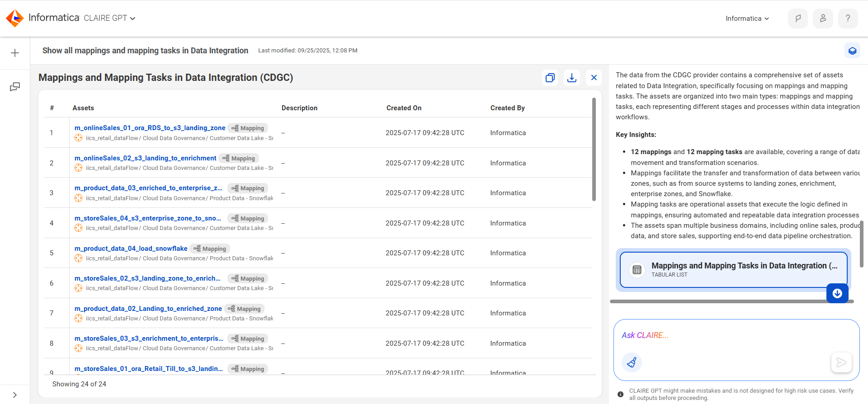The width and height of the screenshot is (868, 404).
Task: Start a new chat with plus icon
Action: click(15, 53)
